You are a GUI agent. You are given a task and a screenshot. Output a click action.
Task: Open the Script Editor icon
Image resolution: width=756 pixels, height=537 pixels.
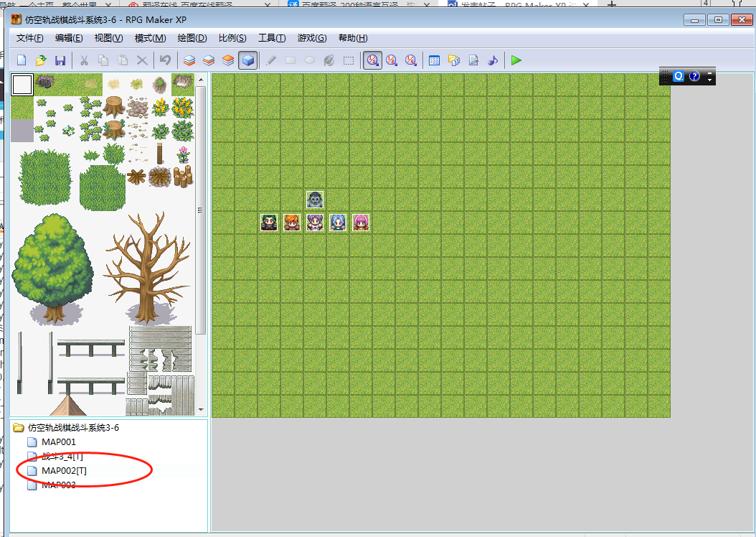pyautogui.click(x=473, y=60)
